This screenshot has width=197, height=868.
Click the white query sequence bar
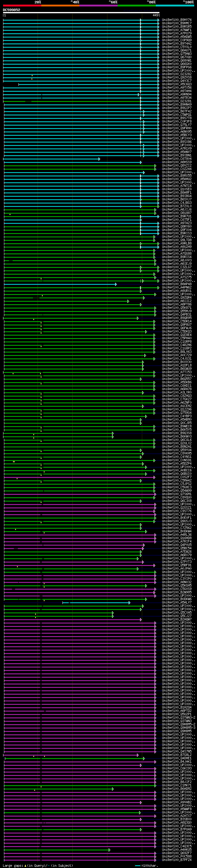[81, 13]
